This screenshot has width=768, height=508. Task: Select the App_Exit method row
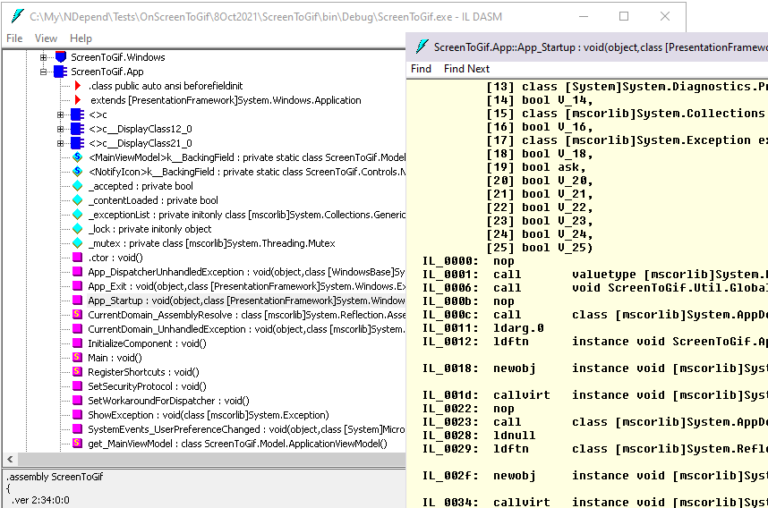pyautogui.click(x=246, y=286)
